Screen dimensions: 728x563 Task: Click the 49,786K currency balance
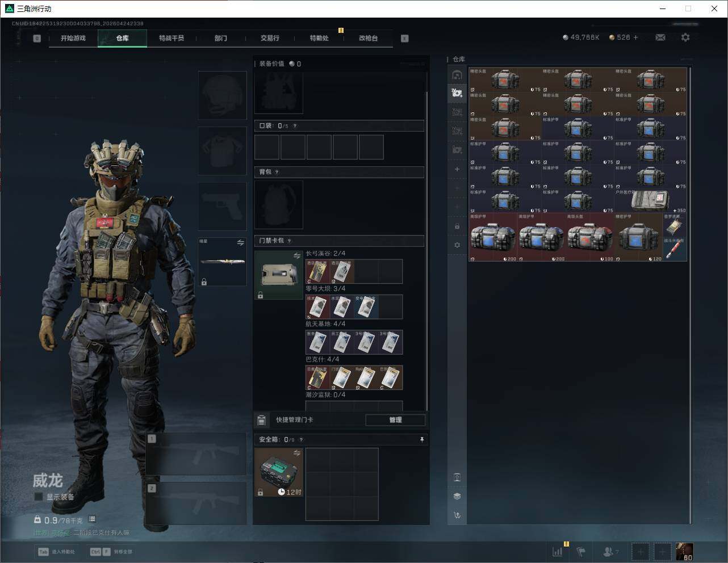pos(581,37)
